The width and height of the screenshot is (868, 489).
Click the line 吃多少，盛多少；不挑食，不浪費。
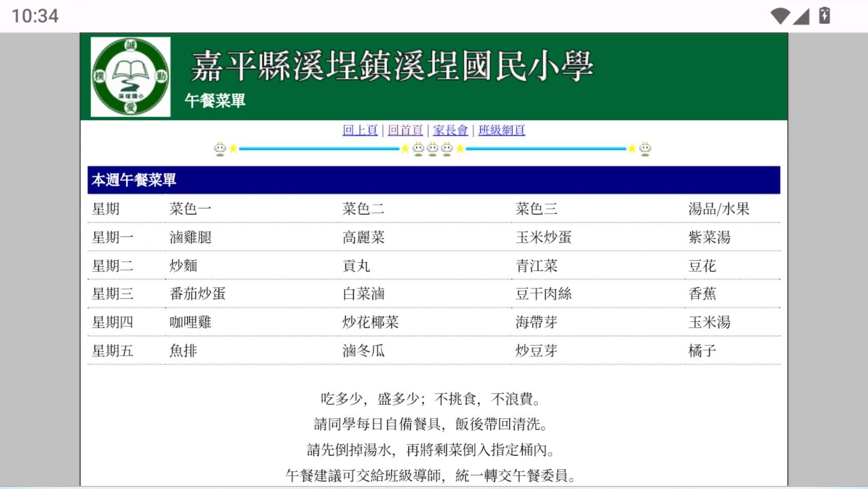click(x=430, y=399)
